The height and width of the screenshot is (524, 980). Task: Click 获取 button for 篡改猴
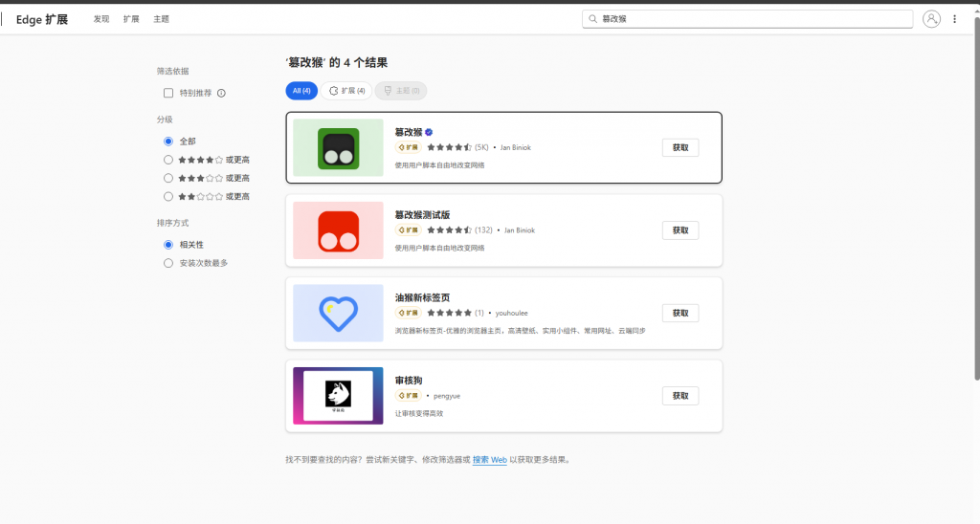click(x=680, y=148)
